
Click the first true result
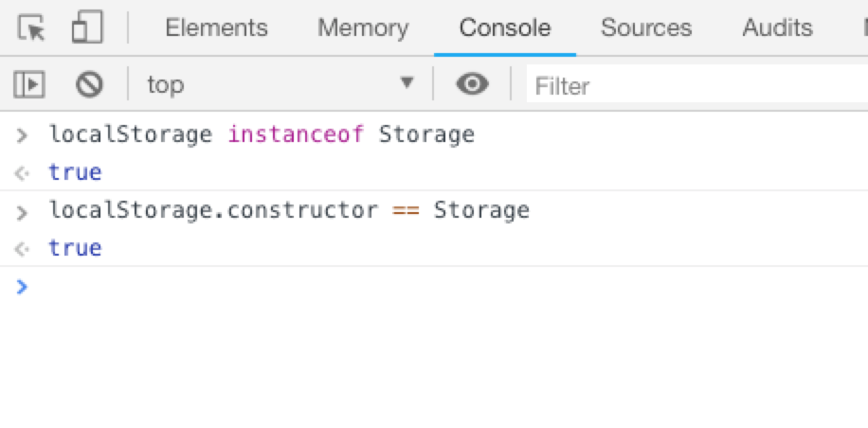tap(74, 173)
